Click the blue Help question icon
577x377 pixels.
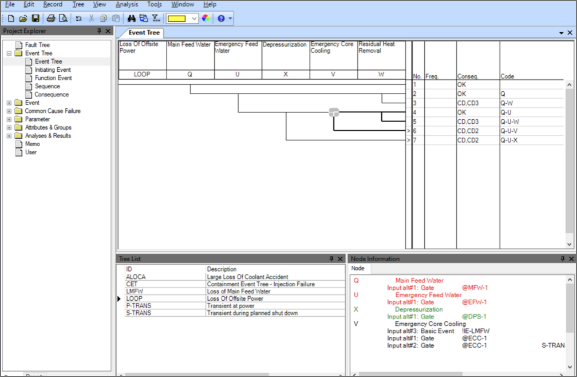(x=221, y=18)
